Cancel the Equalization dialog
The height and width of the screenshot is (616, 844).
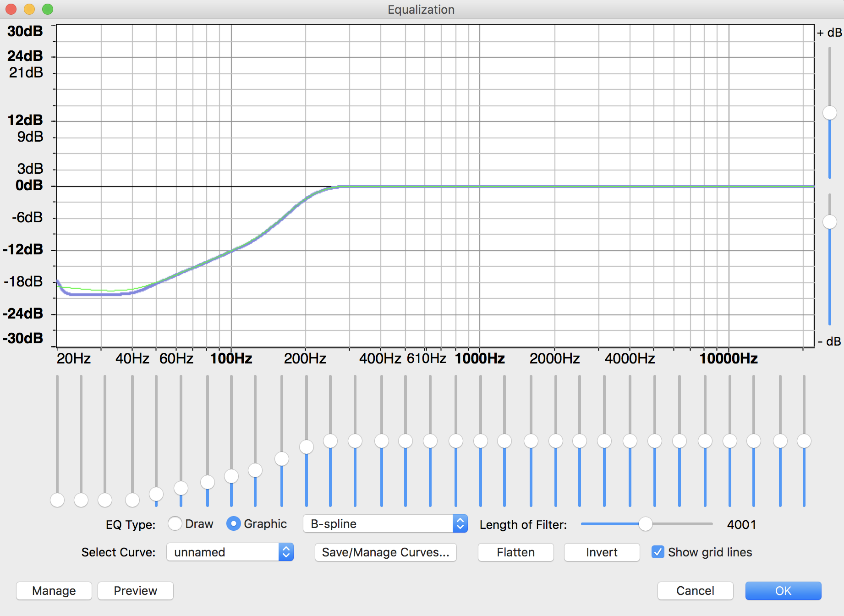tap(695, 590)
